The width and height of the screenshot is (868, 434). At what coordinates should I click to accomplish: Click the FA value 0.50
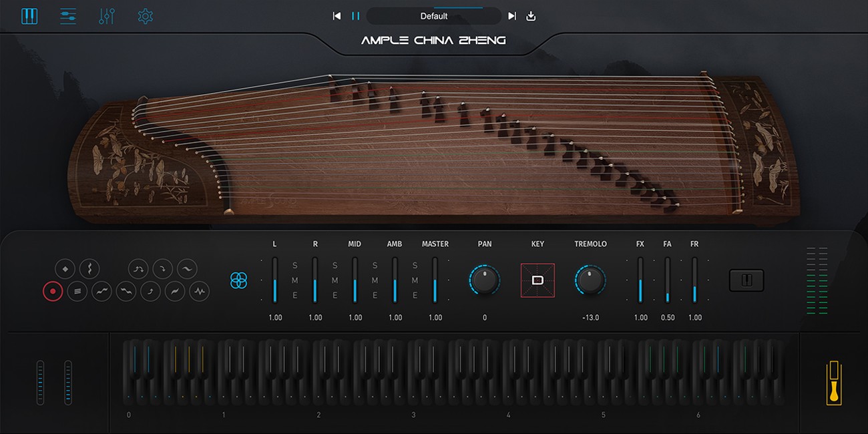coord(668,318)
